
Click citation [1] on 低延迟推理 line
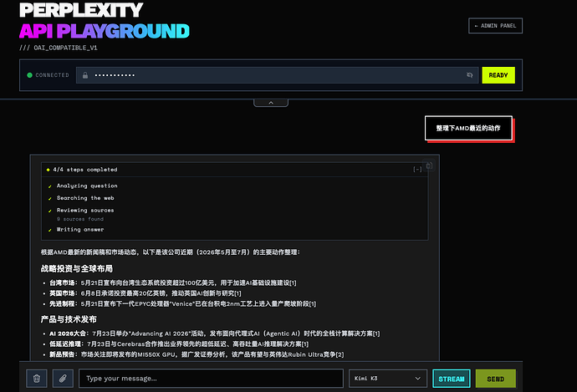click(x=305, y=344)
